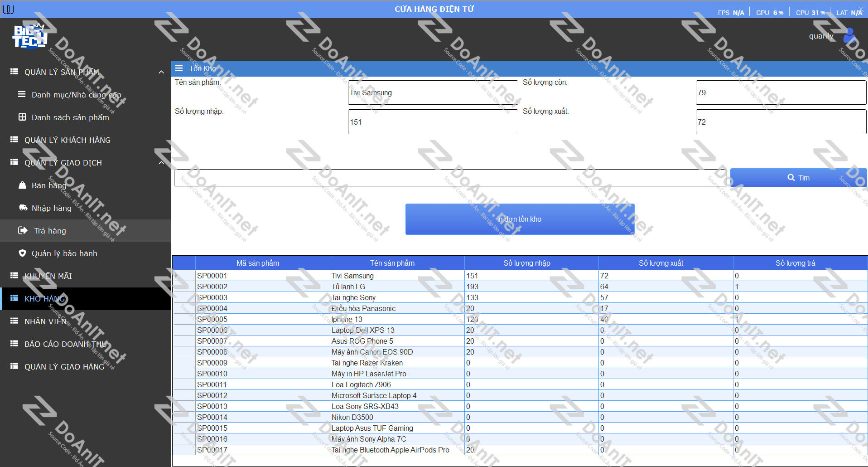The image size is (868, 467).
Task: Click the truck icon for Nhập hàng
Action: [23, 208]
